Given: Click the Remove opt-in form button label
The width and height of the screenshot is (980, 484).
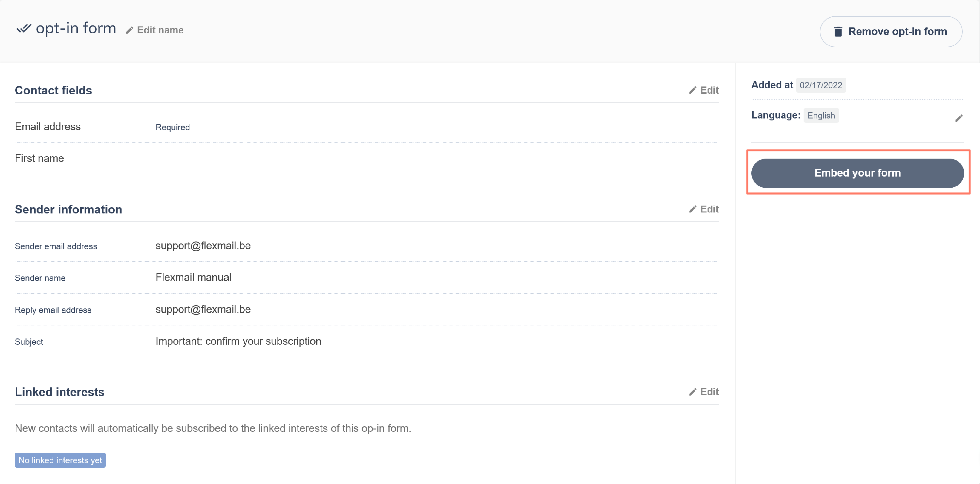Looking at the screenshot, I should click(x=897, y=32).
